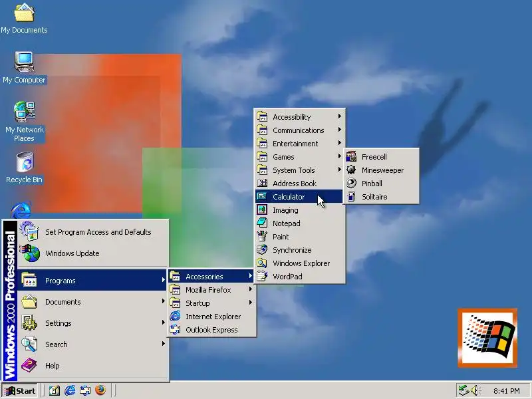Screen dimensions: 532x399
Task: Click the Minesweeper mine icon
Action: (351, 170)
